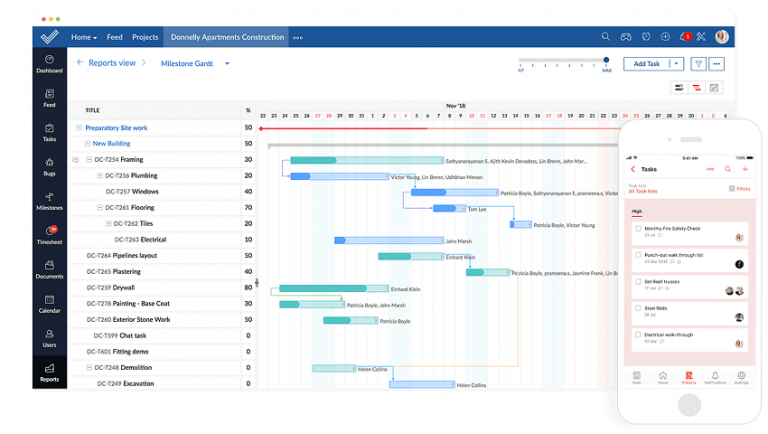The width and height of the screenshot is (768, 434).
Task: Open the Documents sidebar icon
Action: (49, 269)
